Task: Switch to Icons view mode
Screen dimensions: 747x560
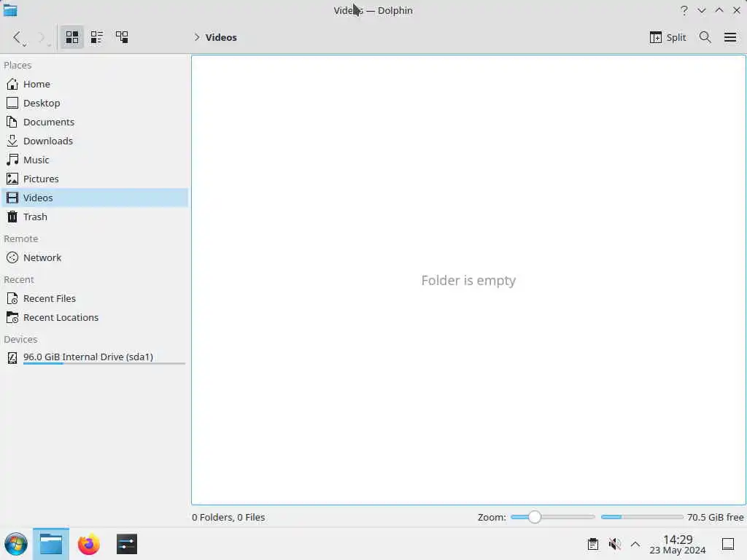Action: 72,37
